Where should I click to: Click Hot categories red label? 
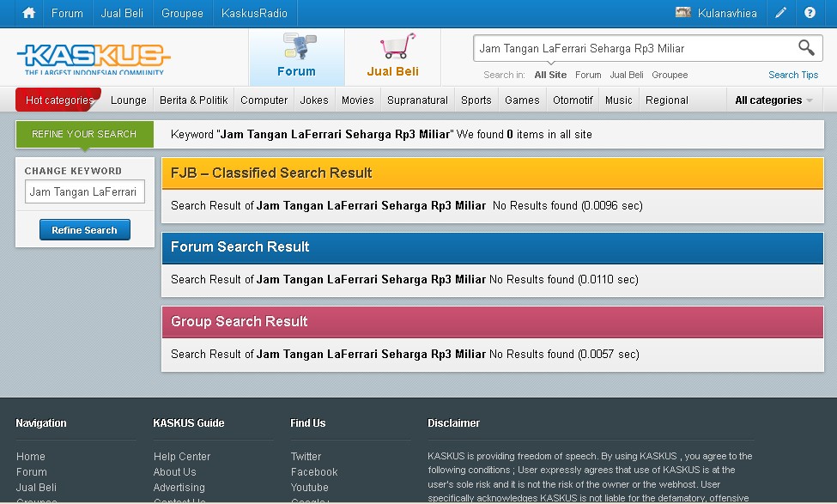point(58,100)
